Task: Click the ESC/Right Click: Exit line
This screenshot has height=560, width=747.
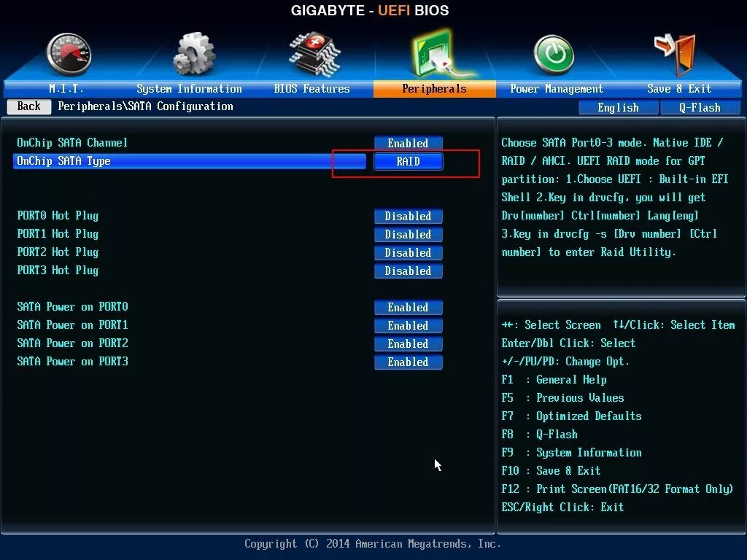Action: 562,507
